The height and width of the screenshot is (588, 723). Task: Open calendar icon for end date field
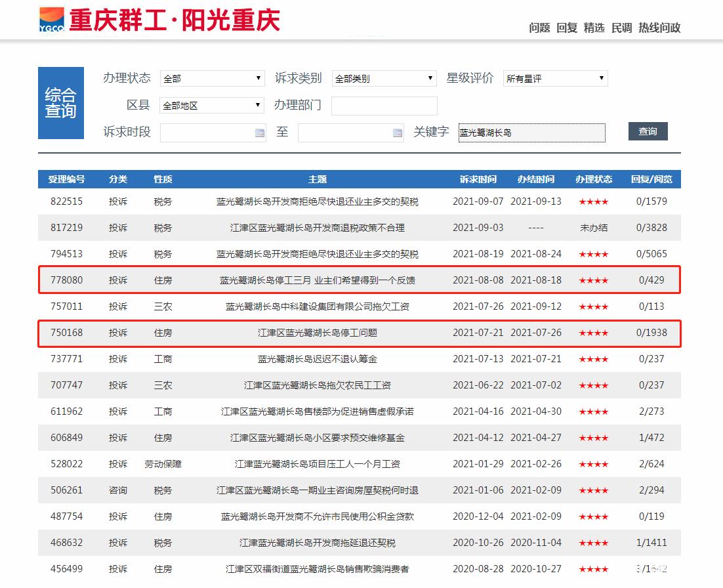click(x=398, y=133)
